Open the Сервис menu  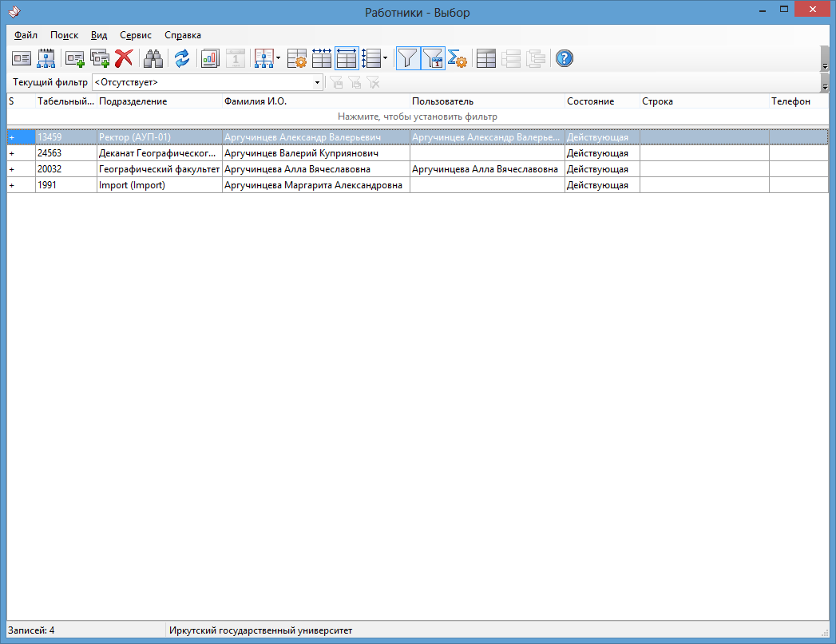pyautogui.click(x=136, y=35)
